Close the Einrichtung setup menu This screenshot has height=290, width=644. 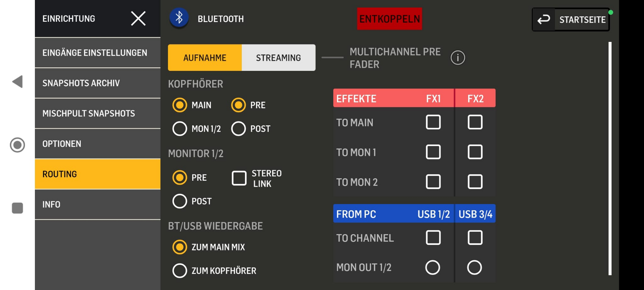coord(138,18)
